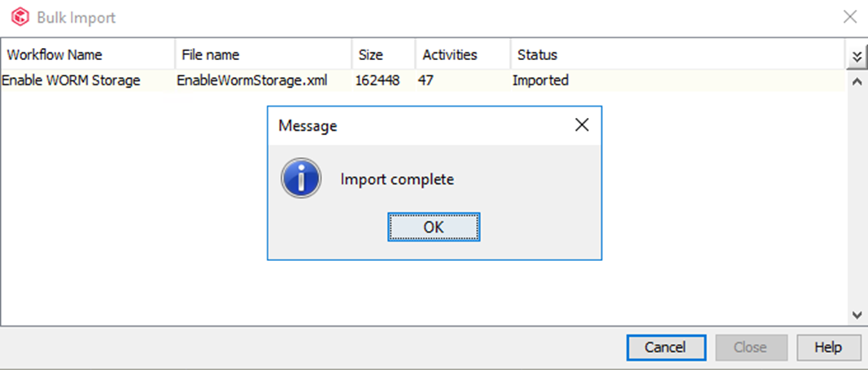Click the Help button
Image resolution: width=868 pixels, height=370 pixels.
(828, 347)
